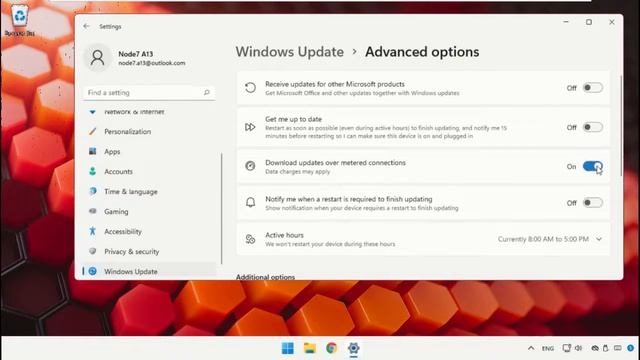Image resolution: width=640 pixels, height=360 pixels.
Task: Enable Receive updates for other Microsoft products
Action: click(592, 88)
